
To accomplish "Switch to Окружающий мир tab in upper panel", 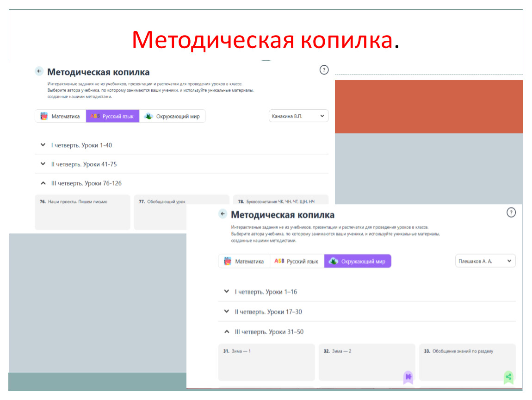I will [173, 116].
